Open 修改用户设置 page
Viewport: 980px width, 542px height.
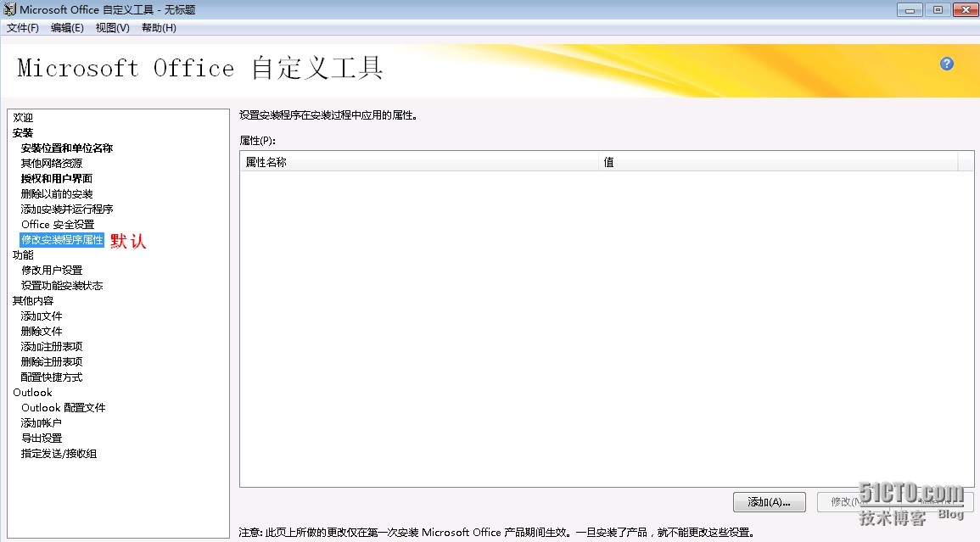coord(52,270)
